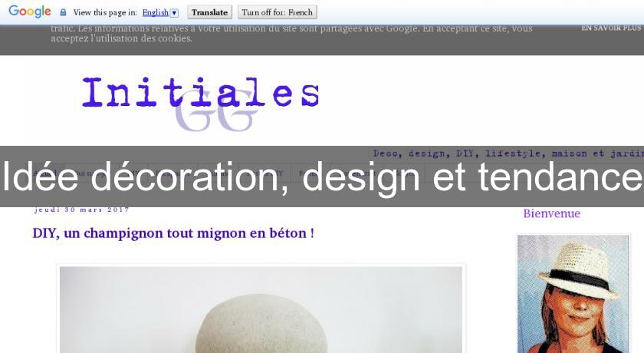Click the blue lock icon beside Google logo
The height and width of the screenshot is (353, 644).
pos(63,12)
